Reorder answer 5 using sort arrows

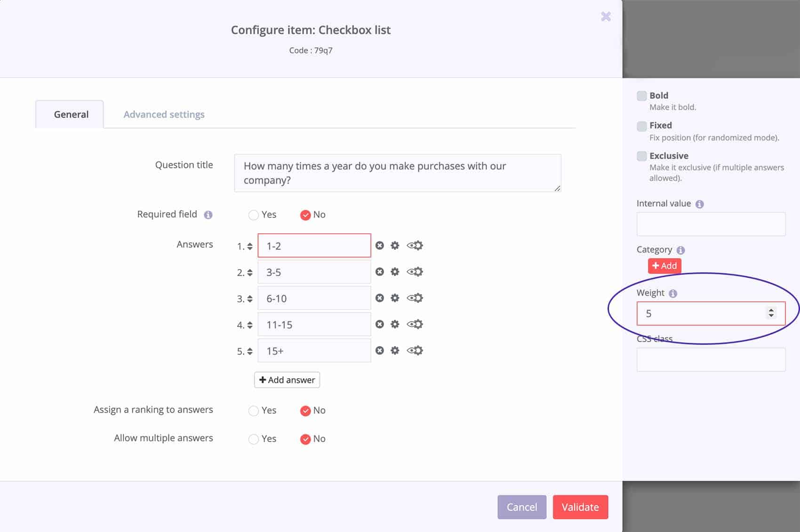250,352
